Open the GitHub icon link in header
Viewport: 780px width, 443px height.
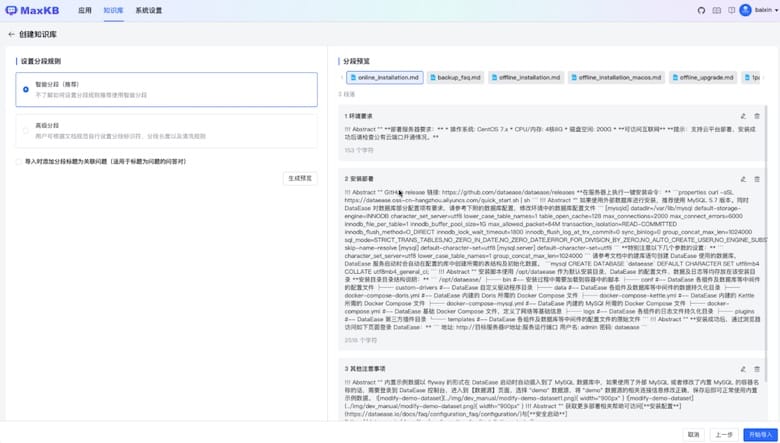(x=701, y=10)
